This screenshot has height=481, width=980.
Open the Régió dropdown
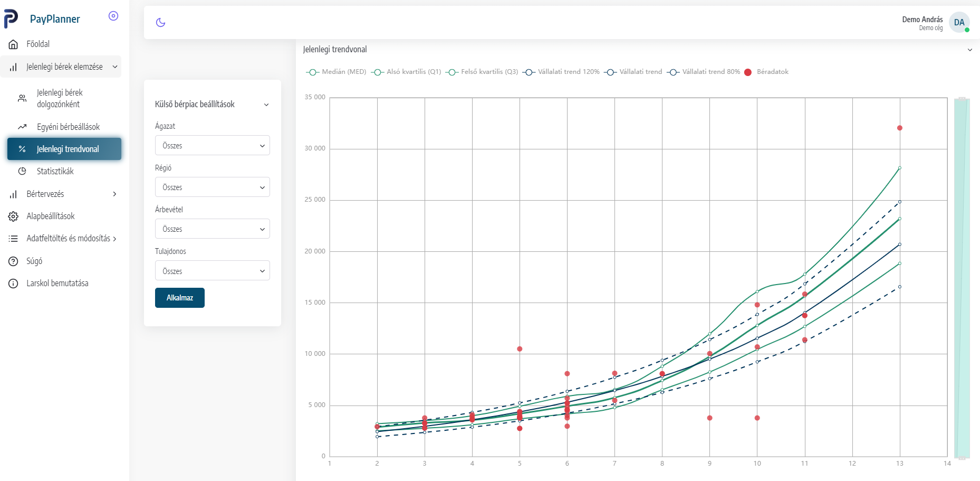click(x=213, y=187)
